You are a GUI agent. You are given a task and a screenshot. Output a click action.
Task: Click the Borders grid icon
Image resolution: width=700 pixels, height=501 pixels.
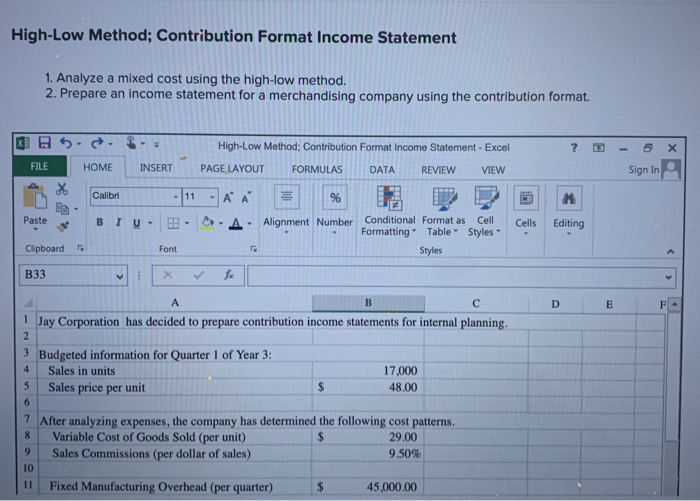click(x=173, y=223)
